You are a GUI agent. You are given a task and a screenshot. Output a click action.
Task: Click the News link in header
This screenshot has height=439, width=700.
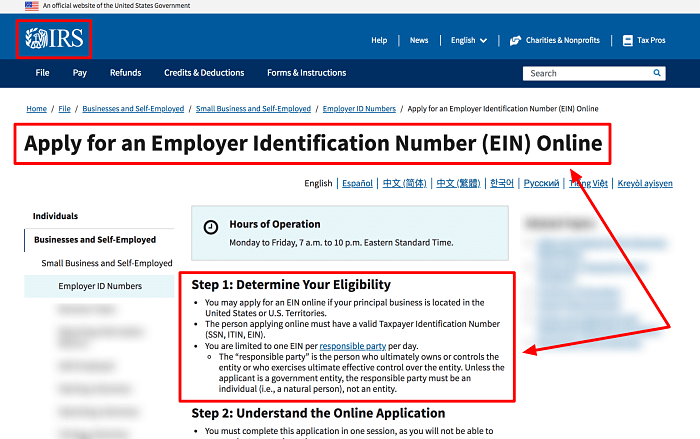(x=419, y=40)
